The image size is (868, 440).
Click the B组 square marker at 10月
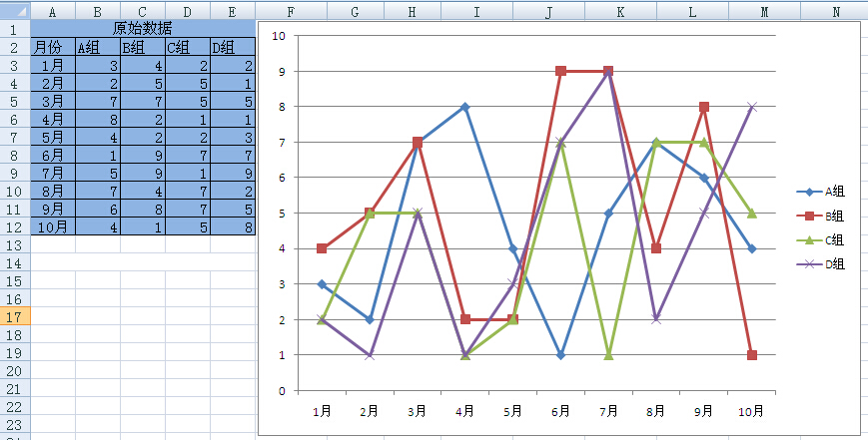pos(752,355)
